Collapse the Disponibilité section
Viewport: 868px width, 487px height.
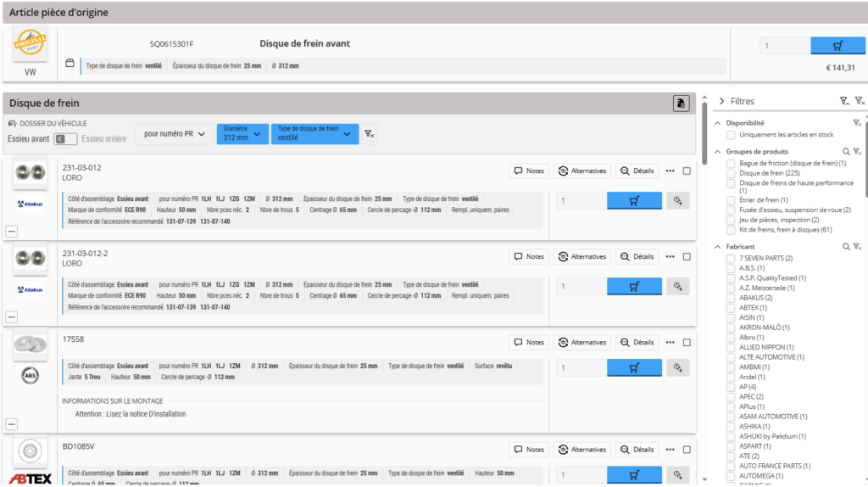[717, 123]
